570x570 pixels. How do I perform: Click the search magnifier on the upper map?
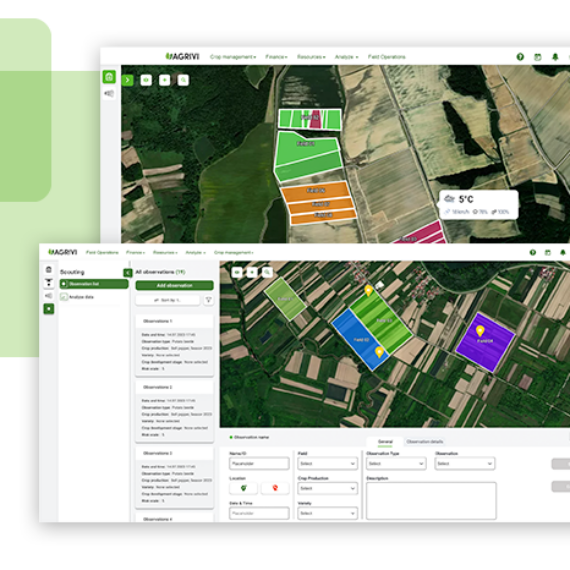click(x=183, y=80)
